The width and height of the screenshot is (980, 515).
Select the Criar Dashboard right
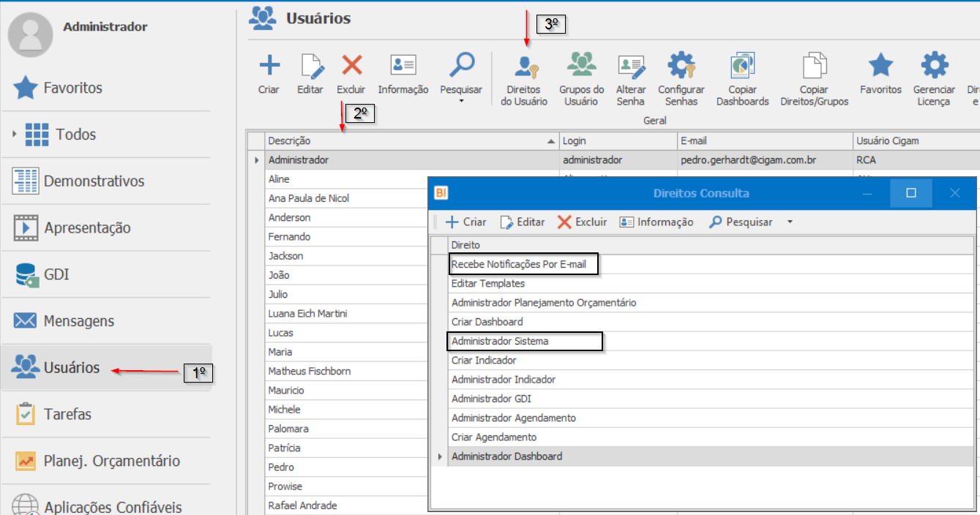point(711,322)
